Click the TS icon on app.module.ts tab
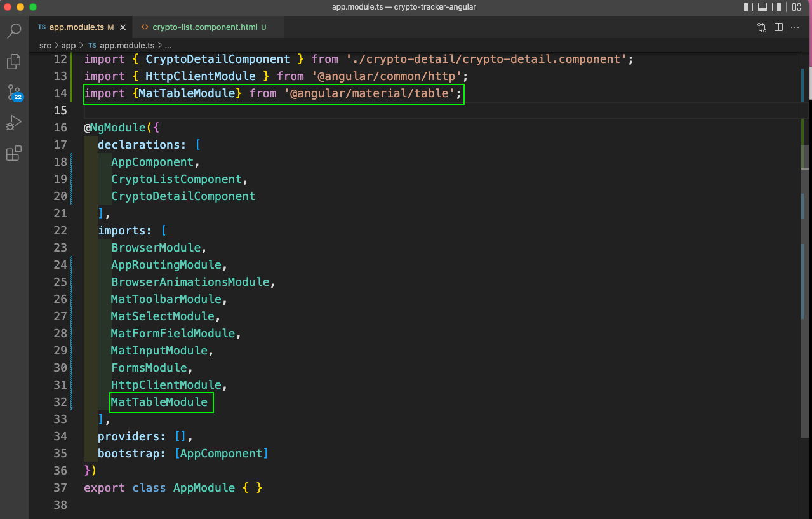This screenshot has width=812, height=519. pyautogui.click(x=42, y=27)
